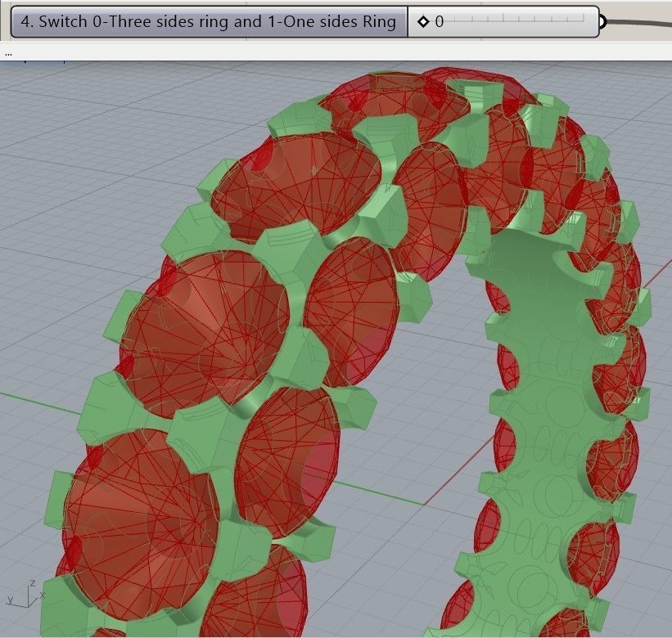Click the XYZ axis gizmo in viewport
This screenshot has height=638, width=672.
pos(25,594)
